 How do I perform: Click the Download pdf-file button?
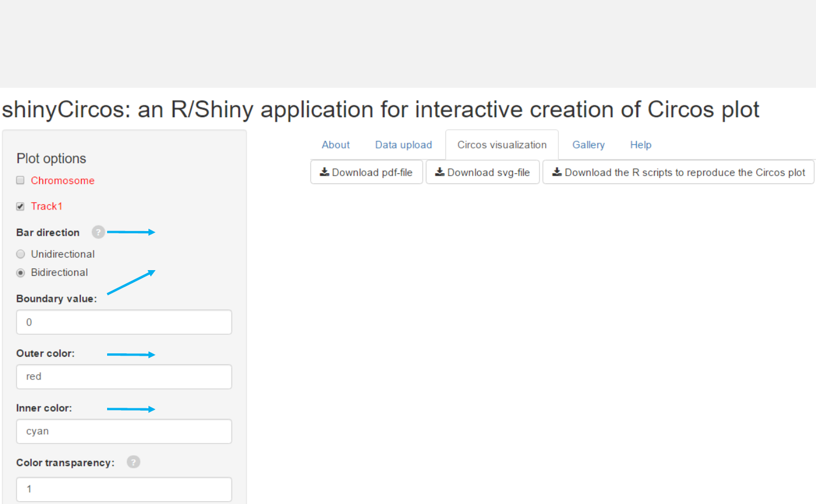pyautogui.click(x=367, y=172)
